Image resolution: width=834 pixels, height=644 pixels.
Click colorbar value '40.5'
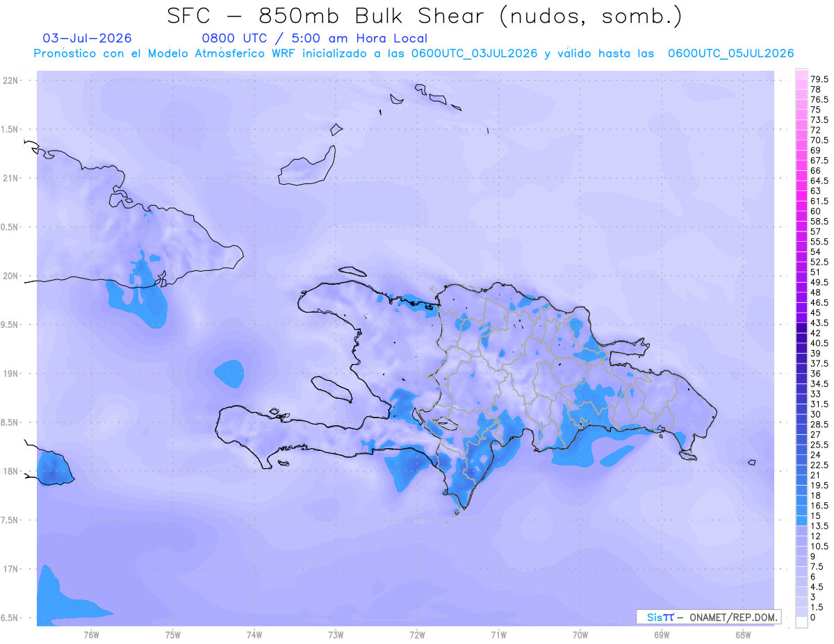[x=819, y=343]
